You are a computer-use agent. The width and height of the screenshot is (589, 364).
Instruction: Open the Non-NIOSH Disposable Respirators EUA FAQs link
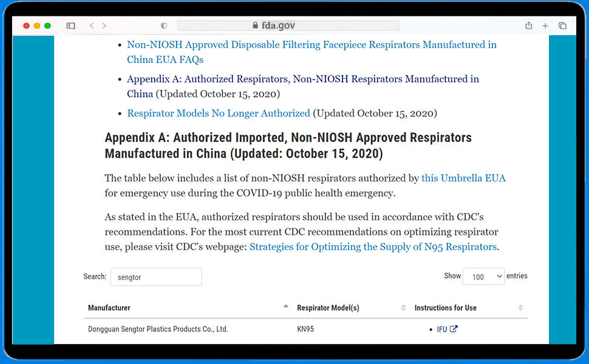[x=312, y=45]
